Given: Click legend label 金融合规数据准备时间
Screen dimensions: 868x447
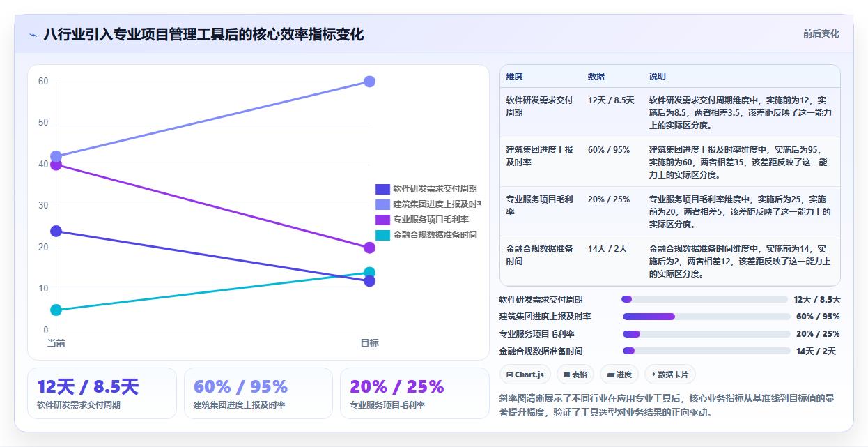Looking at the screenshot, I should (x=435, y=235).
